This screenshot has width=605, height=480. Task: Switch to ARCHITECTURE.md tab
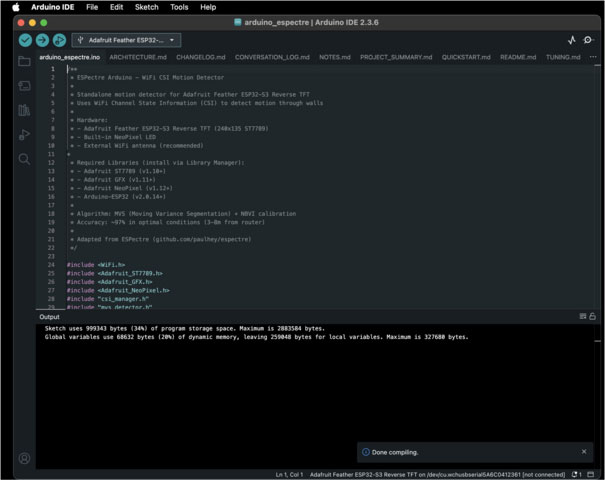coord(138,57)
